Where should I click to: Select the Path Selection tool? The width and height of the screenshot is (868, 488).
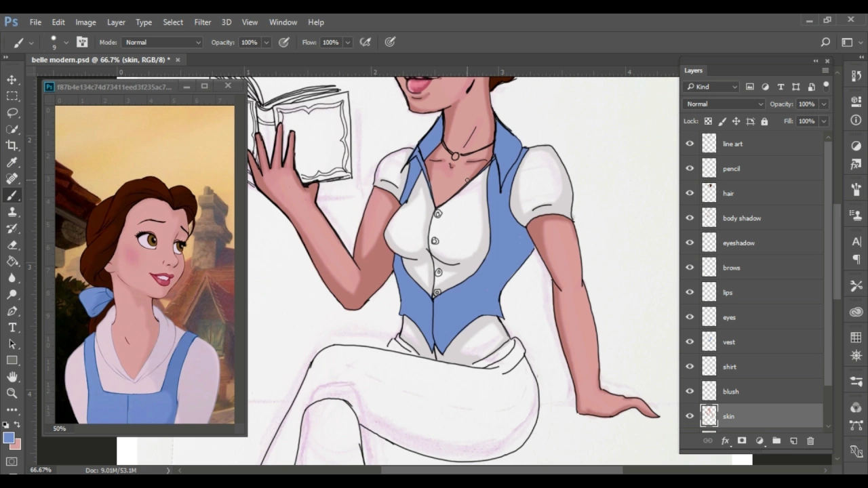pos(12,344)
